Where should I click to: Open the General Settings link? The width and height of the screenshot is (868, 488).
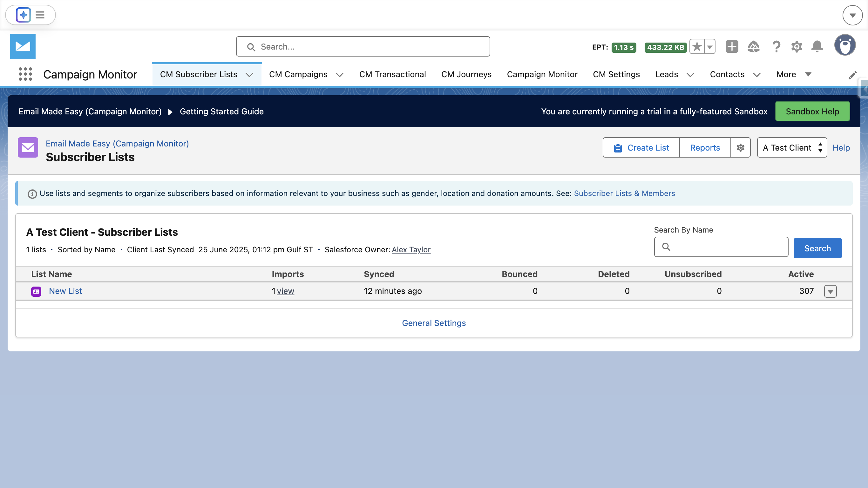click(x=434, y=323)
